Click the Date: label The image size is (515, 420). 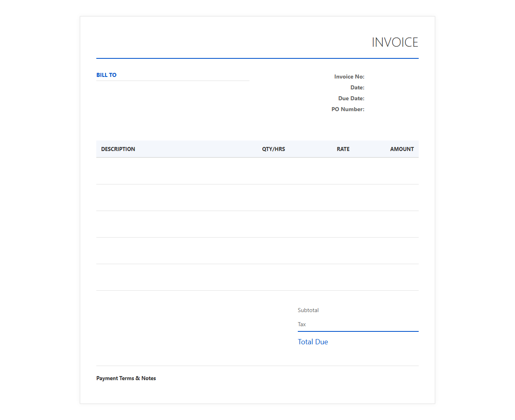357,87
